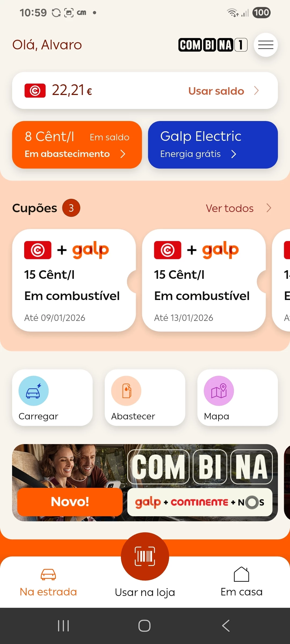290x644 pixels.
Task: Tap the Ver todos link
Action: click(230, 208)
